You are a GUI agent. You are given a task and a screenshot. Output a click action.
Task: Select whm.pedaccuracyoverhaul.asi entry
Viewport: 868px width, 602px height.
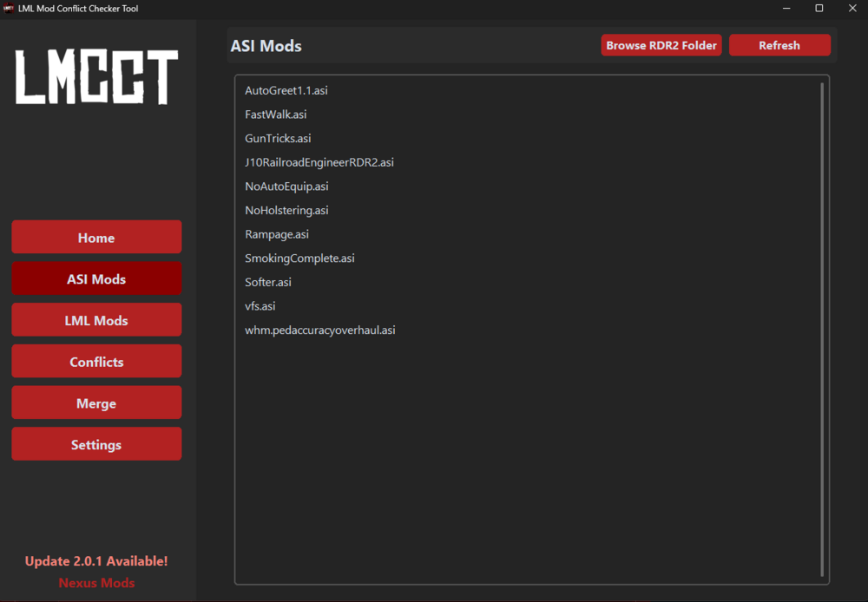click(320, 330)
